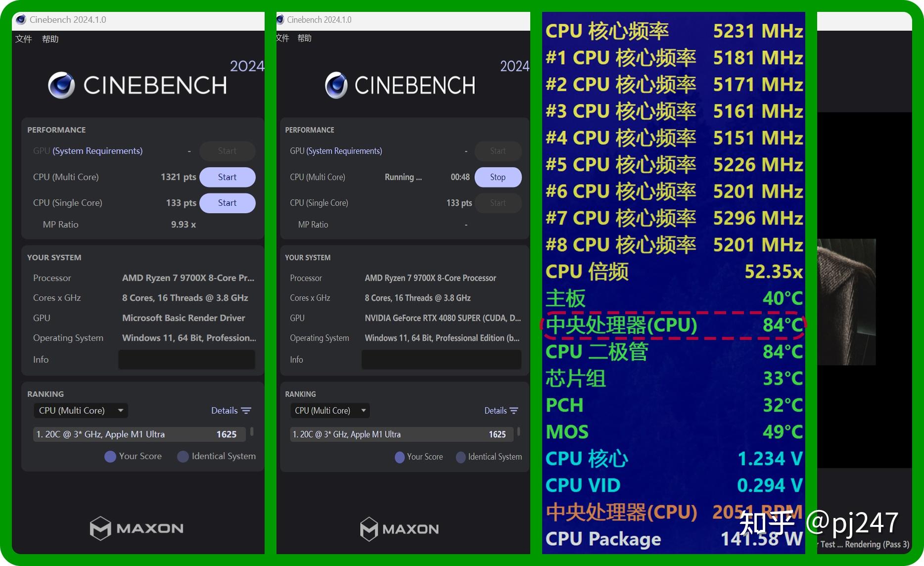The width and height of the screenshot is (924, 566).
Task: Click AMD Ryzen 7 9700X processor text in middle window
Action: (430, 278)
